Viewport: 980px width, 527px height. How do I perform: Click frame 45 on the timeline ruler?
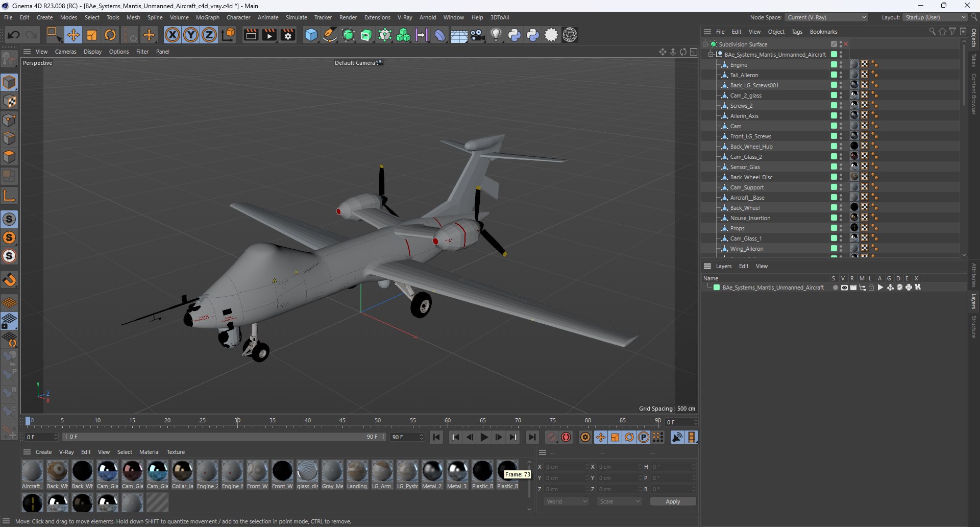tap(342, 422)
